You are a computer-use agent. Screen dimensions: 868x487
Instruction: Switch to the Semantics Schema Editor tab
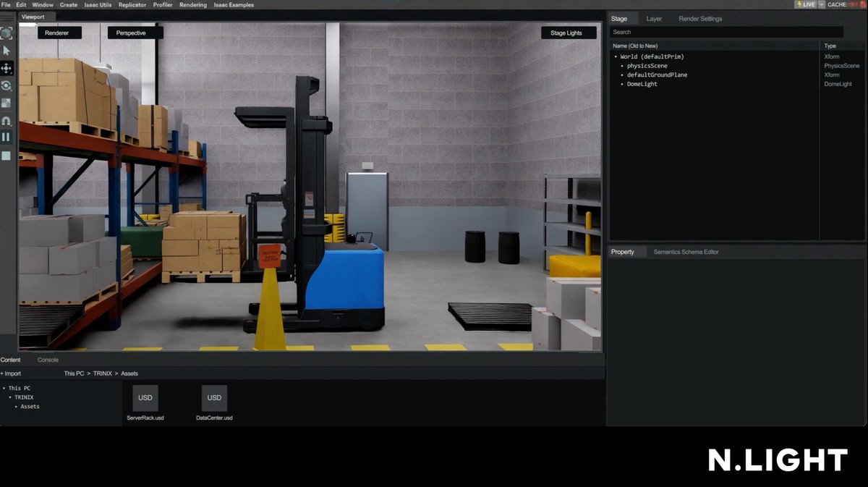686,252
